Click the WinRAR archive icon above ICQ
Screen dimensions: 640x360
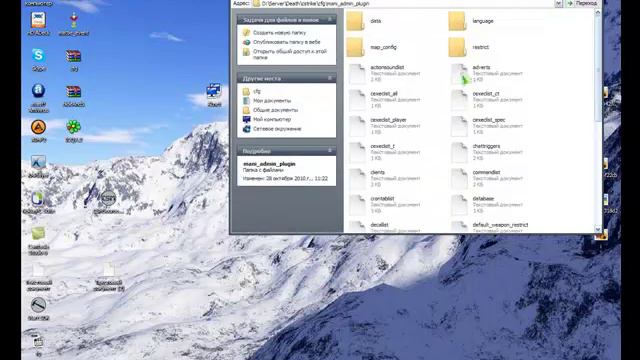(74, 92)
